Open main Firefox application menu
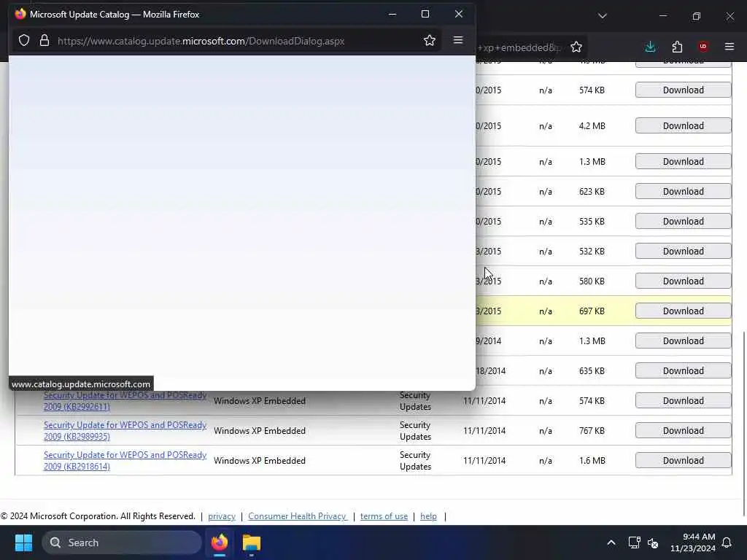 [729, 47]
